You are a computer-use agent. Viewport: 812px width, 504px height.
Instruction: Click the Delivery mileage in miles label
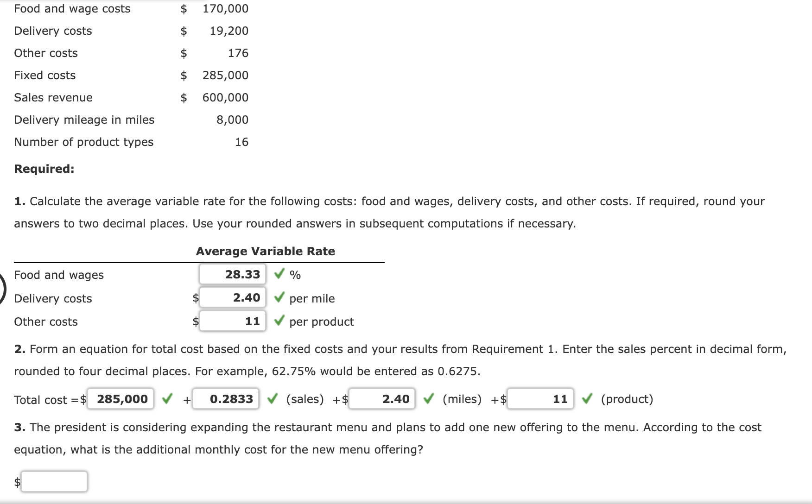click(84, 120)
